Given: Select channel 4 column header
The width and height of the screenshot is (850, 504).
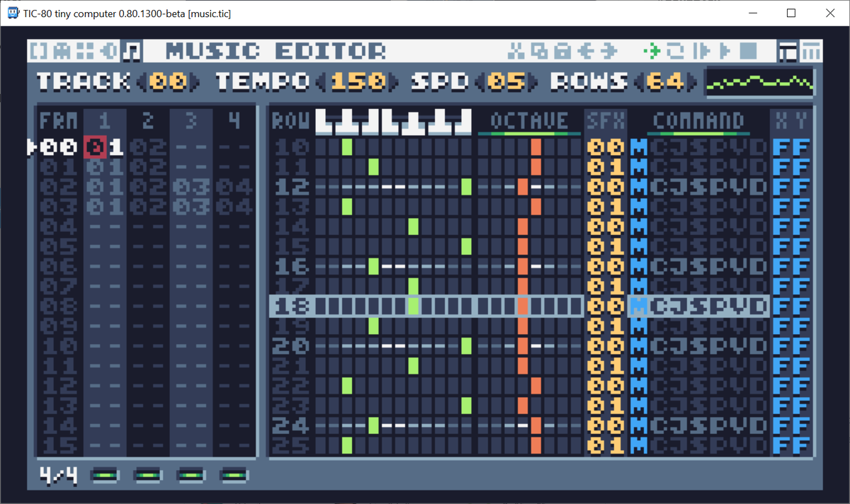Looking at the screenshot, I should point(234,120).
